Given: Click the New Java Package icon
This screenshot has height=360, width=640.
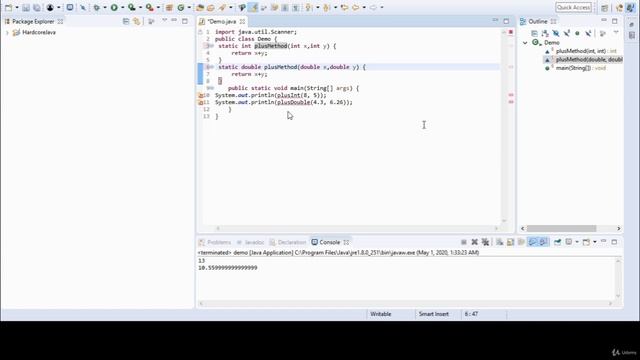Looking at the screenshot, I should click(169, 7).
